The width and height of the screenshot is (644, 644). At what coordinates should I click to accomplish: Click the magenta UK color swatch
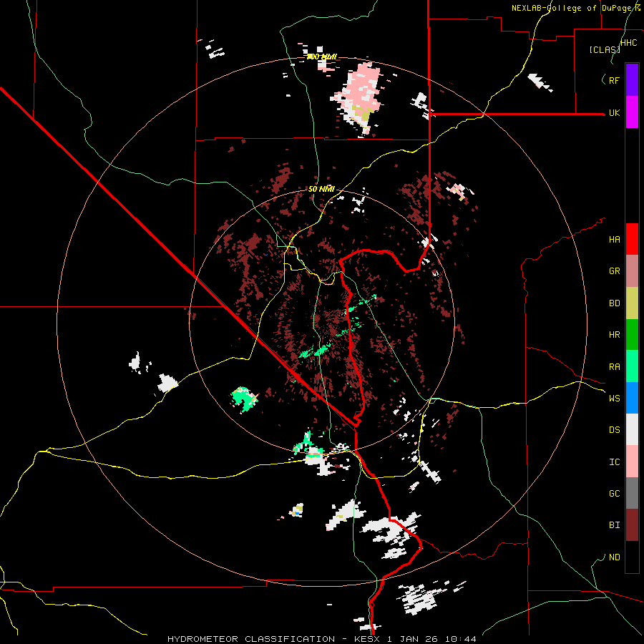[632, 112]
